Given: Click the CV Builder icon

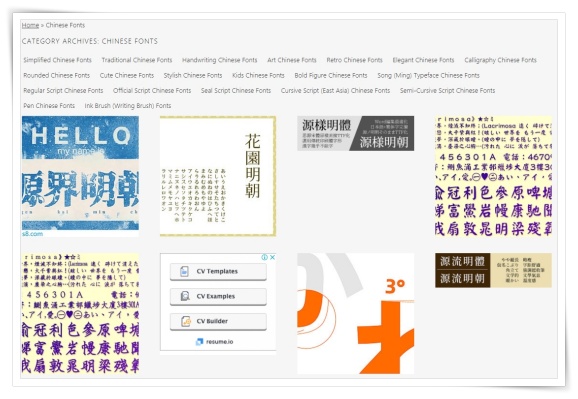Looking at the screenshot, I should 186,321.
